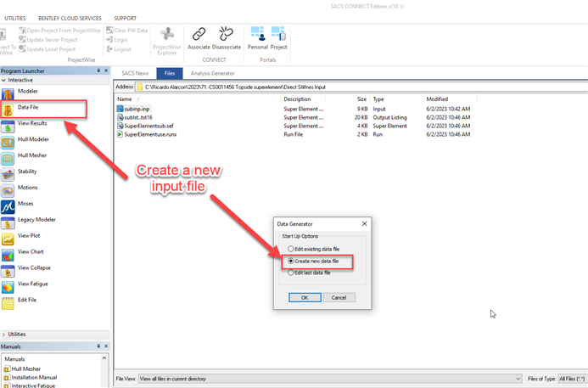Image resolution: width=588 pixels, height=388 pixels.
Task: Open the UTILITIES ribbon tab
Action: [15, 19]
